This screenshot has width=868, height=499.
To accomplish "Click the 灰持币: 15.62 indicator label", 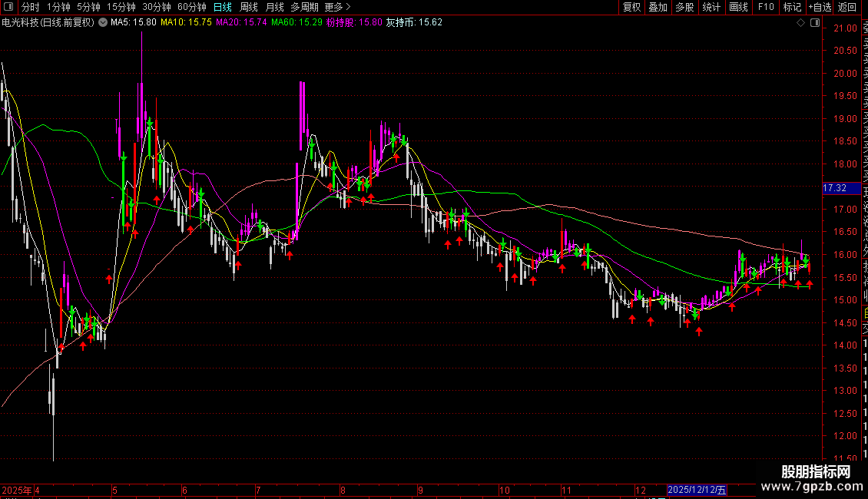I will click(414, 23).
